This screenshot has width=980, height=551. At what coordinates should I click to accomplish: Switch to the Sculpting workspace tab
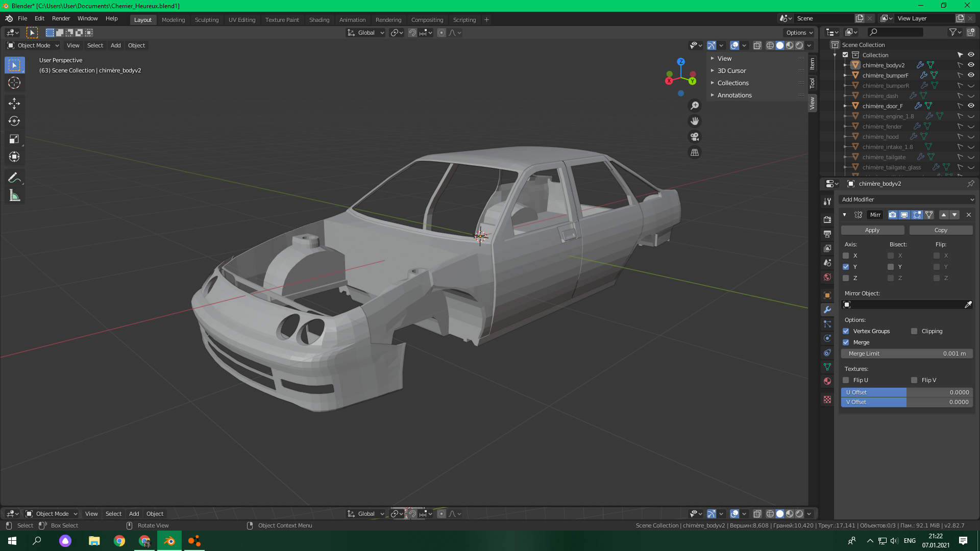[x=206, y=20]
